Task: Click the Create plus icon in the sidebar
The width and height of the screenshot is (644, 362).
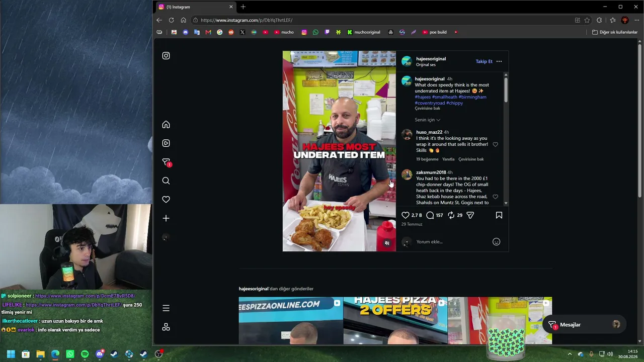Action: pos(166,218)
